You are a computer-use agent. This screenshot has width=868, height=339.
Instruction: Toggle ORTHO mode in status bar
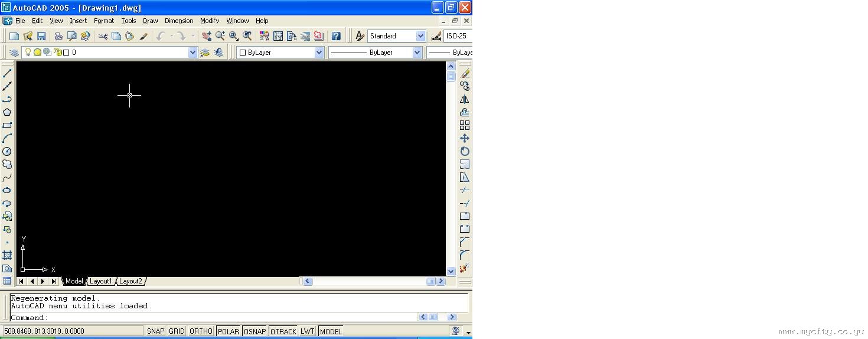pos(201,331)
